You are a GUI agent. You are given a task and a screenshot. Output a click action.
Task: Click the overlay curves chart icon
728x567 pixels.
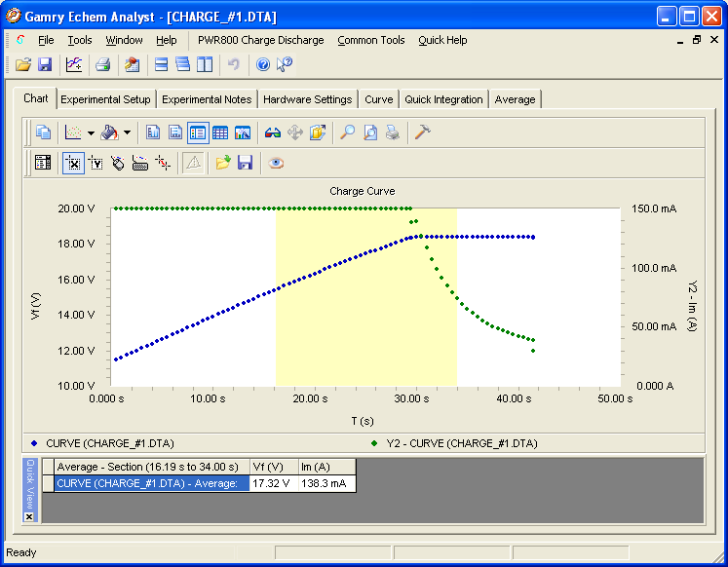(74, 64)
